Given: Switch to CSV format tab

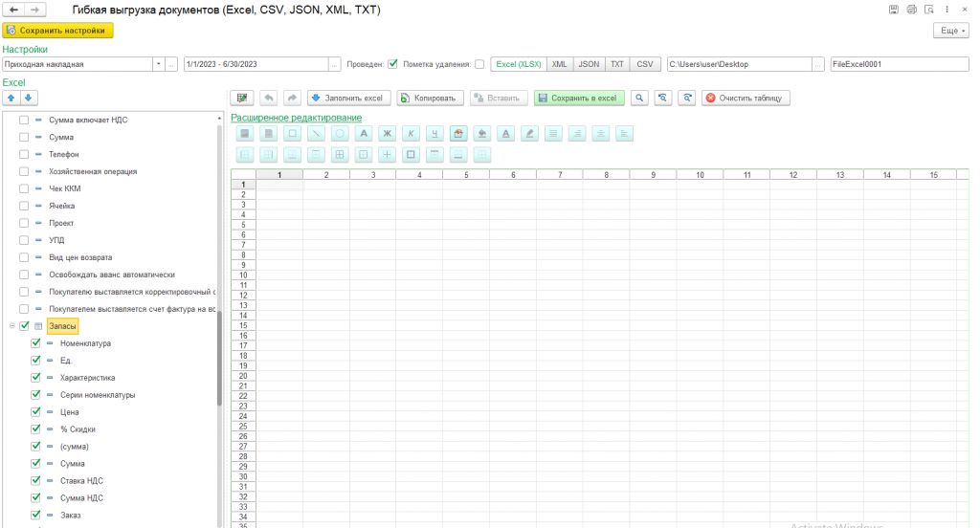Looking at the screenshot, I should click(645, 64).
